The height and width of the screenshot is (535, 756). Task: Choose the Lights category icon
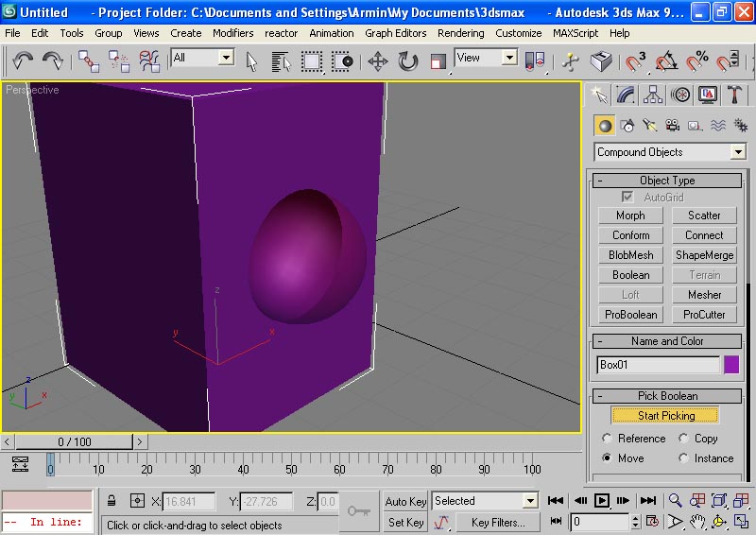point(649,125)
